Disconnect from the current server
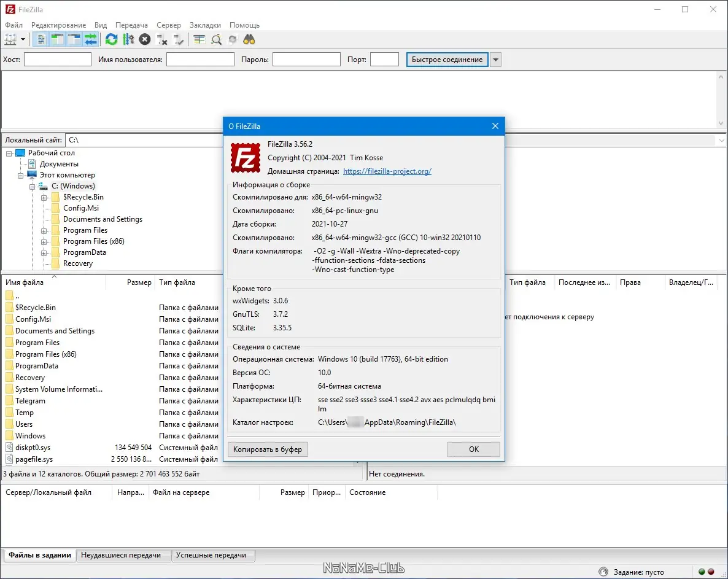Viewport: 728px width, 579px height. pos(161,39)
